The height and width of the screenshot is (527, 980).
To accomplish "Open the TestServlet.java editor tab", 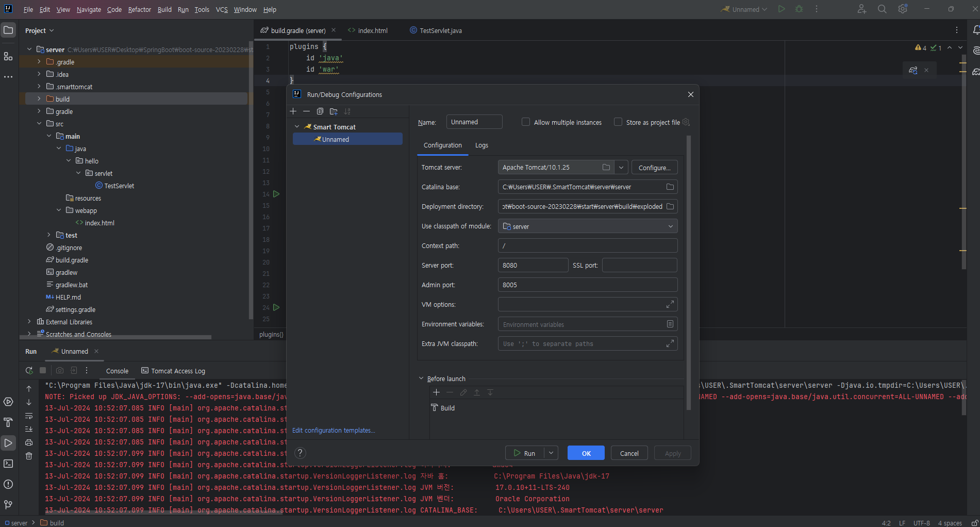I will point(436,31).
